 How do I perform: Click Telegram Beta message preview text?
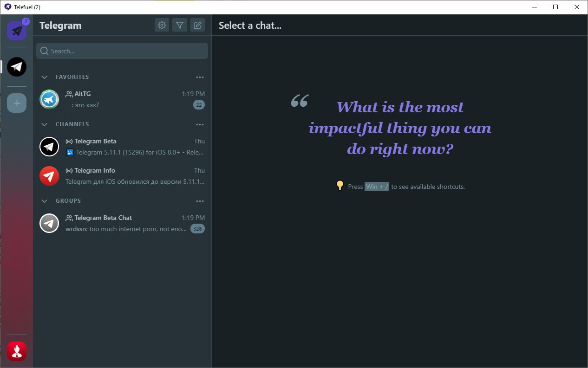coord(135,152)
